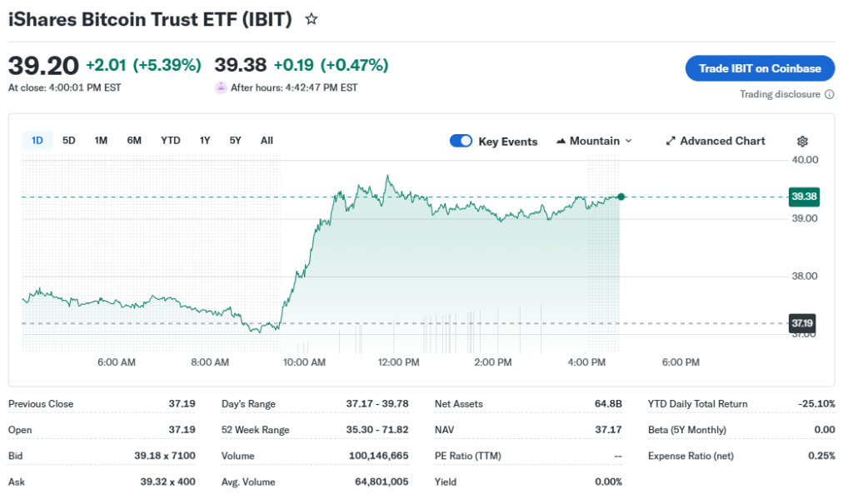Screen dimensions: 853x504
Task: Toggle the Key Events switch
Action: pyautogui.click(x=461, y=141)
